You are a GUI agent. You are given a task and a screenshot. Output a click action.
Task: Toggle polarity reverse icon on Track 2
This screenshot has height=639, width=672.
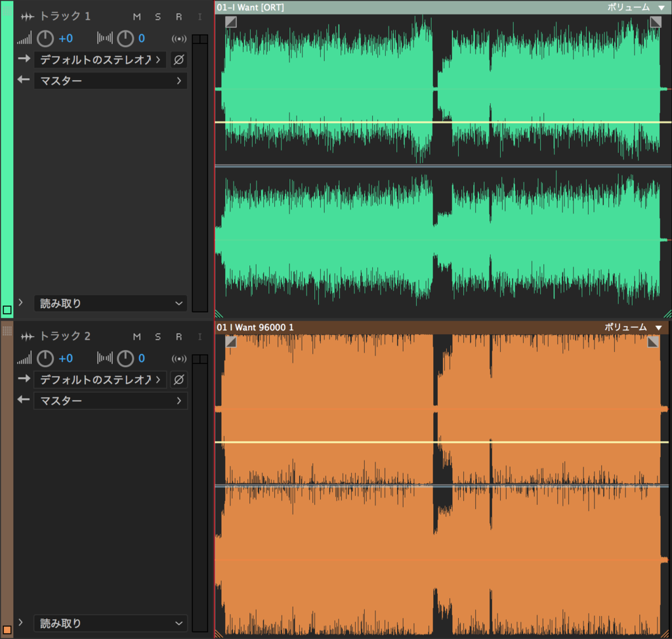coord(178,380)
